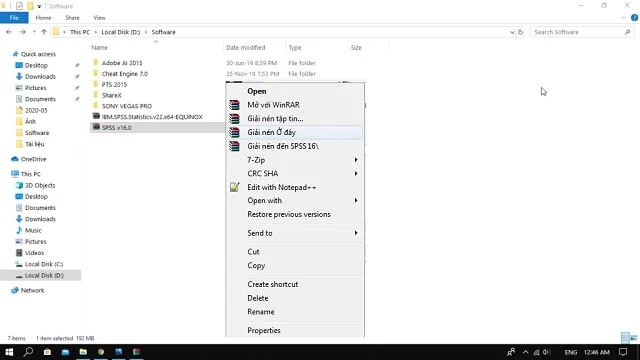Image resolution: width=640 pixels, height=360 pixels.
Task: Click the taskbar Search icon
Action: point(28,352)
